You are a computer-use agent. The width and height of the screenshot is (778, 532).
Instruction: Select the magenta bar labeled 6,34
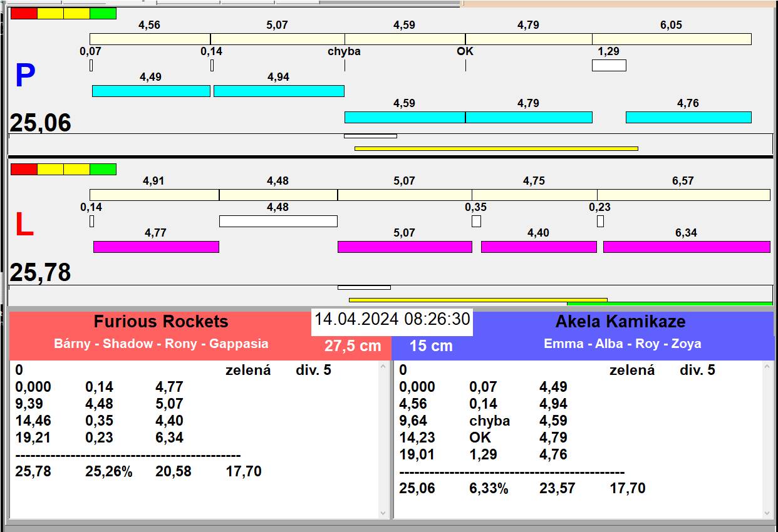tap(687, 247)
